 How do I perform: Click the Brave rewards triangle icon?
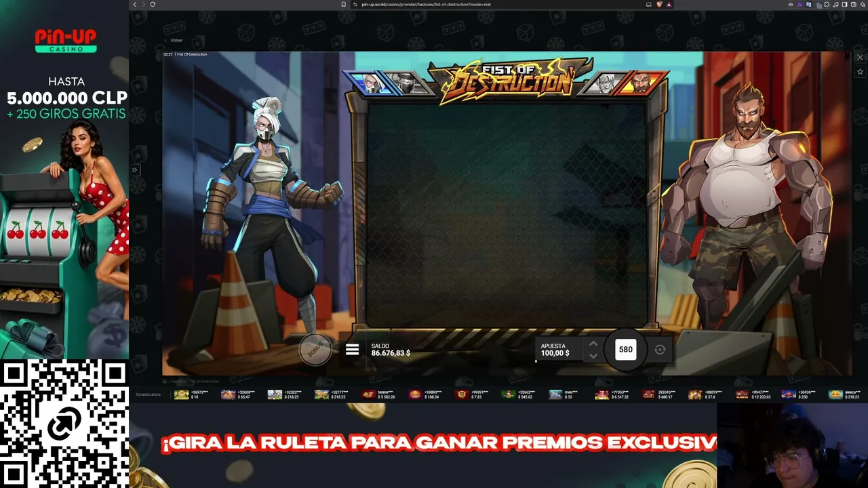(669, 4)
